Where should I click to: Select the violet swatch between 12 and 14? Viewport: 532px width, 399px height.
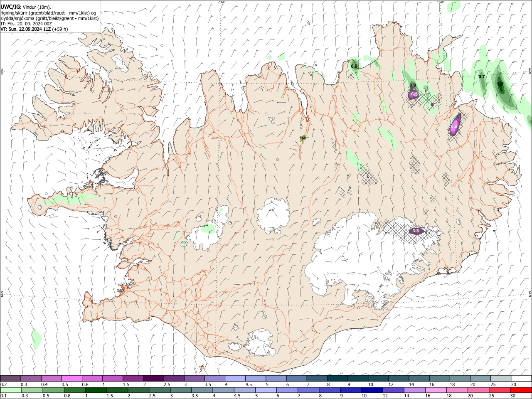pos(393,390)
